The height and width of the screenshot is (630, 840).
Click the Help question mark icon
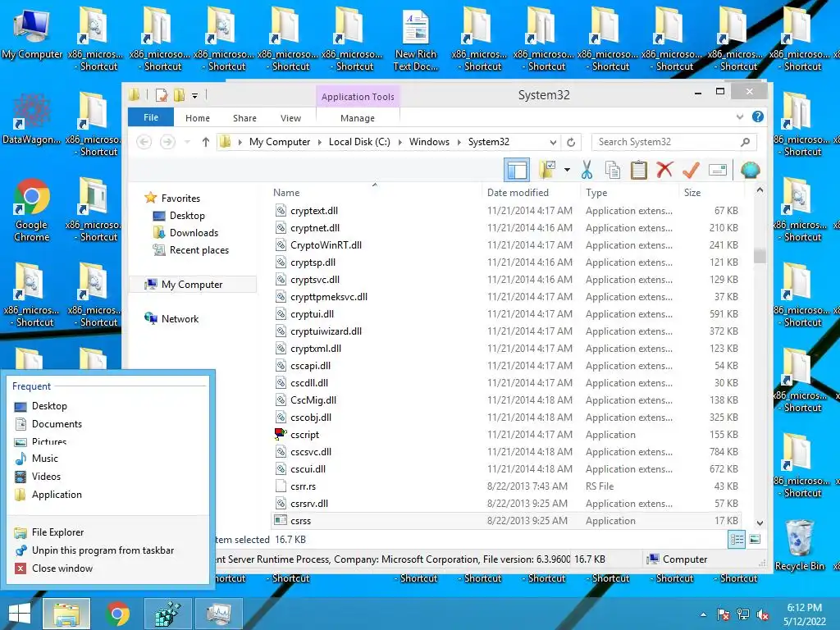pos(757,116)
